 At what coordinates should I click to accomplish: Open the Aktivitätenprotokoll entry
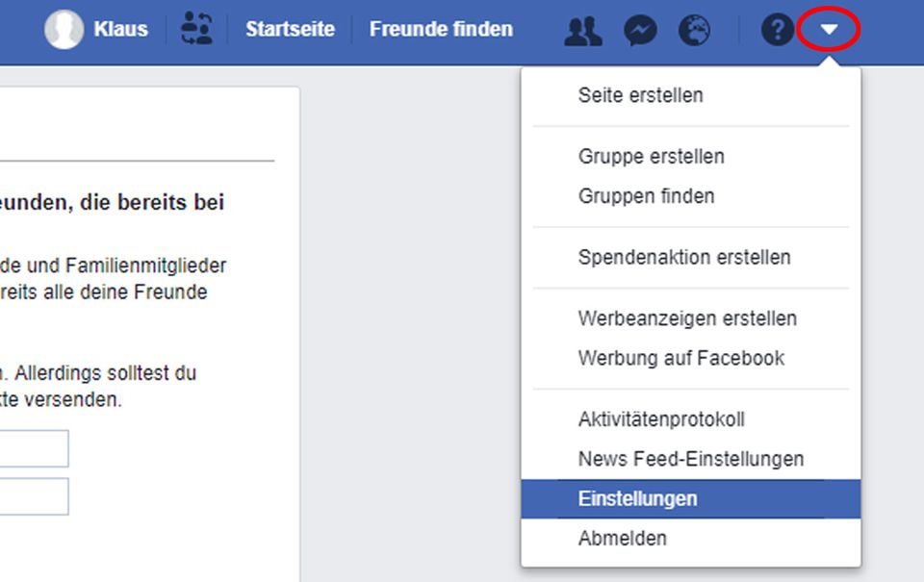point(661,419)
